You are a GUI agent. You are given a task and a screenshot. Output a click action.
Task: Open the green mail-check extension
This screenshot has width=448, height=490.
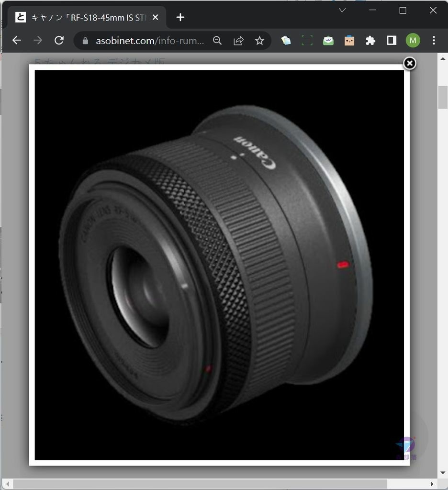[x=328, y=40]
